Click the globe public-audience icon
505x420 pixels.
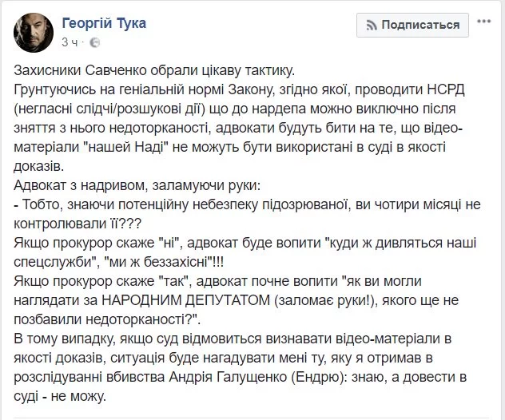(94, 42)
